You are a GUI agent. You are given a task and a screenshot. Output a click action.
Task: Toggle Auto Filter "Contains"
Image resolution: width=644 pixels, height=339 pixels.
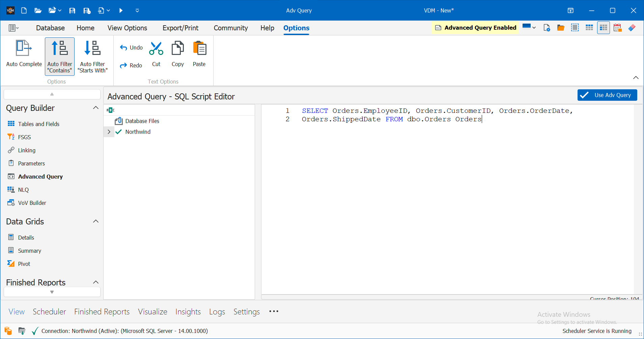coord(59,57)
